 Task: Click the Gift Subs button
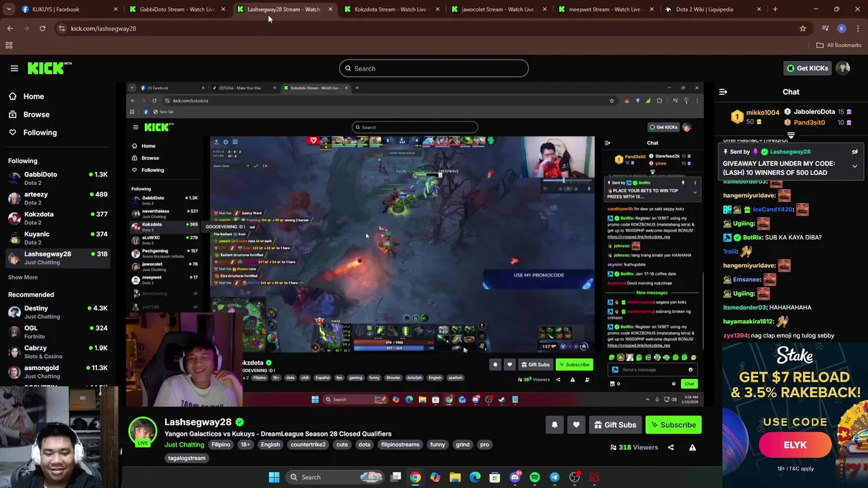pyautogui.click(x=615, y=425)
